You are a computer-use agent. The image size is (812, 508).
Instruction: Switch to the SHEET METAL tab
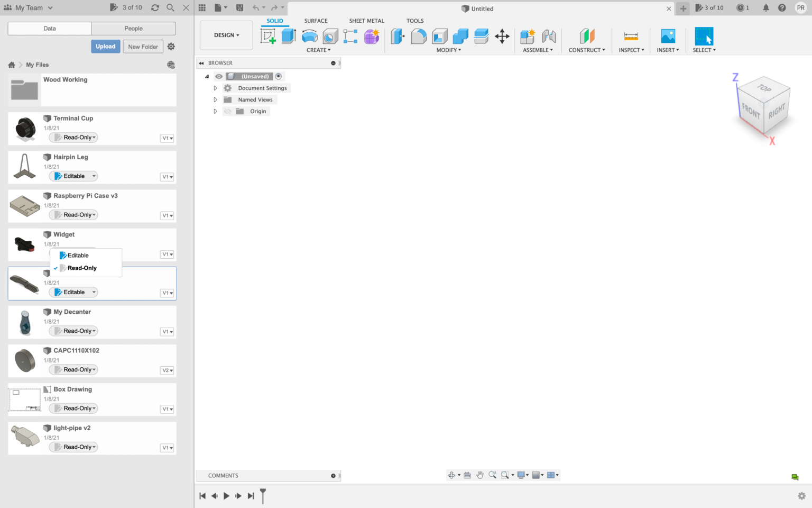tap(366, 21)
